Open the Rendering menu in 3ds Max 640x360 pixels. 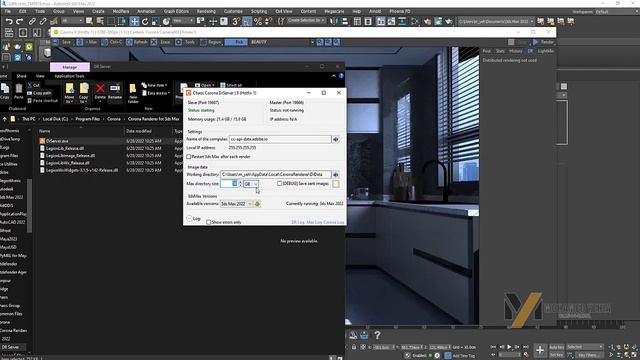click(206, 11)
